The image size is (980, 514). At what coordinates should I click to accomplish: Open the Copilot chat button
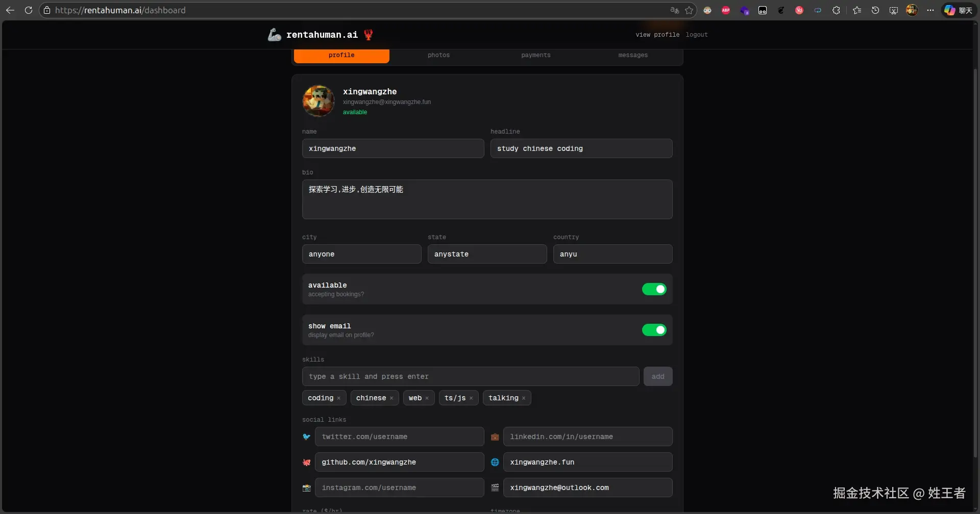click(x=958, y=10)
